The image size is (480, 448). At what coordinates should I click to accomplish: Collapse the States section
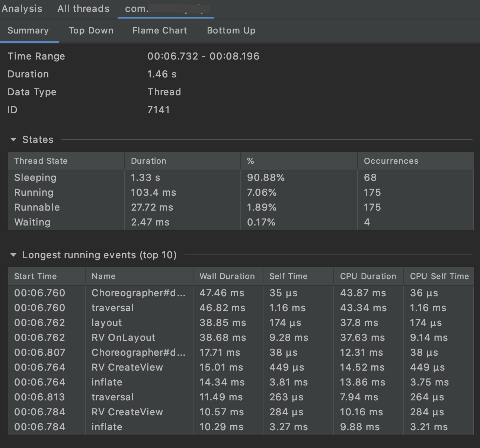tap(14, 139)
